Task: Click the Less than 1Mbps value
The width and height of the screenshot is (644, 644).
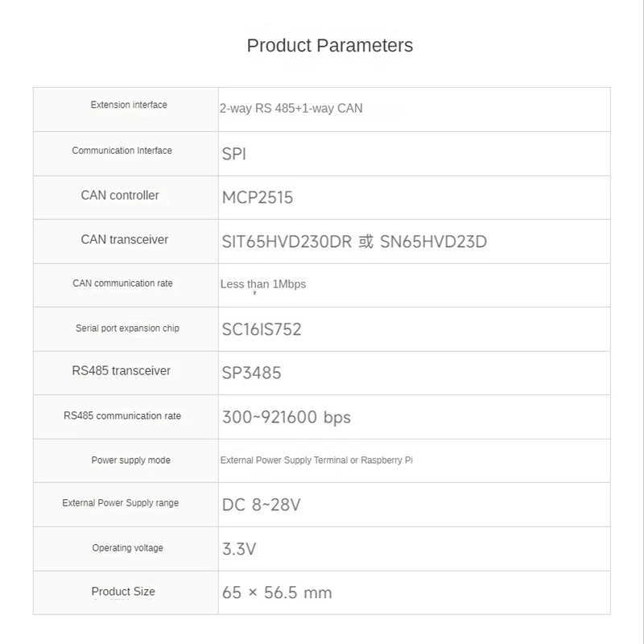Action: click(x=263, y=284)
